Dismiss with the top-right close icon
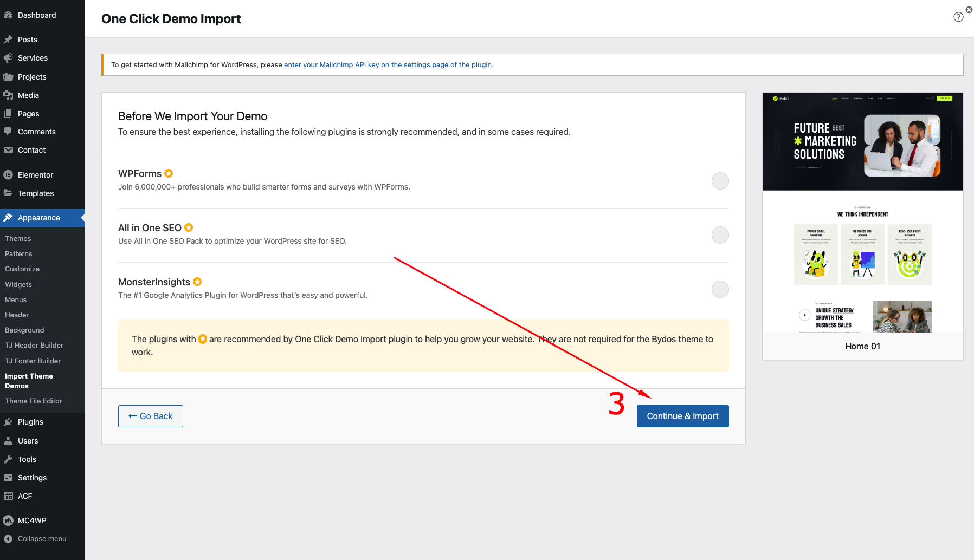This screenshot has height=560, width=974. (969, 10)
